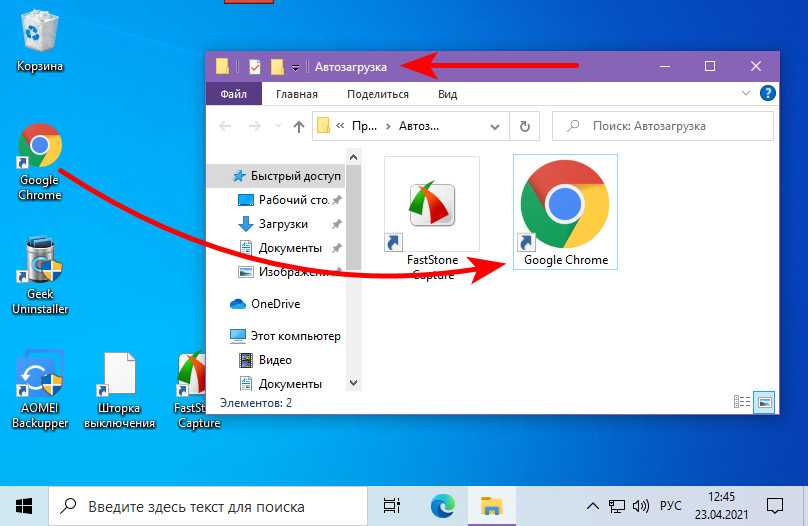Open Загрузки in the navigation pane
808x526 pixels.
[283, 224]
